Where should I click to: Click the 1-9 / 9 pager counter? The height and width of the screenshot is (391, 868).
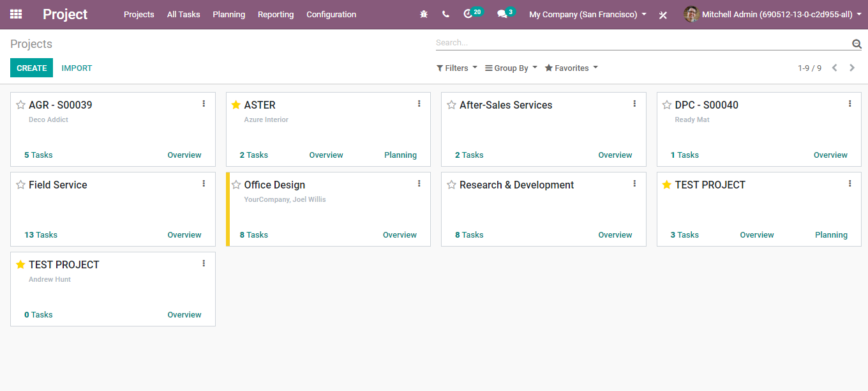(x=809, y=68)
